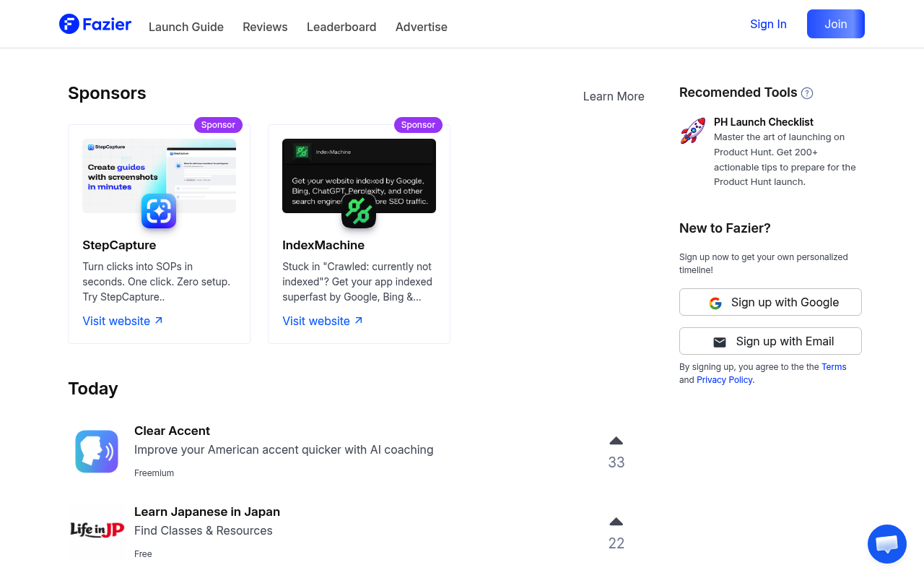Click the help icon next to Recomended Tools

click(807, 93)
